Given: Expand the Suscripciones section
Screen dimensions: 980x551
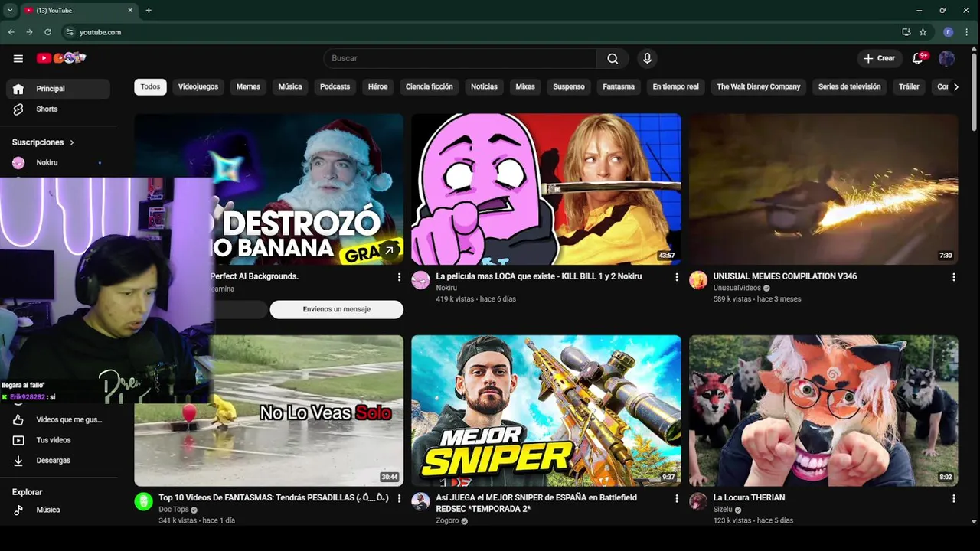Looking at the screenshot, I should (43, 142).
